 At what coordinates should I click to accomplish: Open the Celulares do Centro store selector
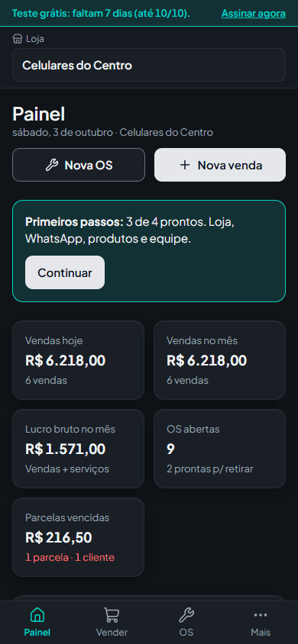149,65
